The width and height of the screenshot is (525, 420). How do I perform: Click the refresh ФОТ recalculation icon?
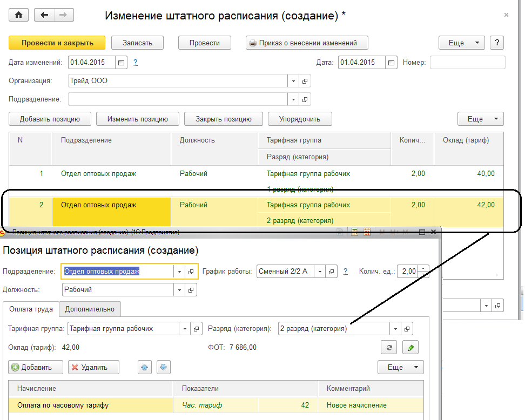tap(388, 347)
